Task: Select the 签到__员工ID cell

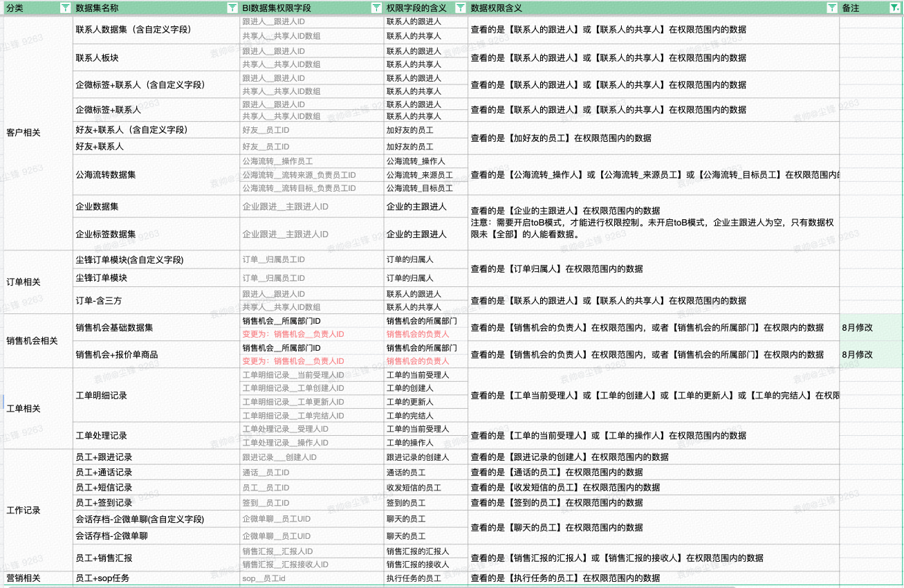Action: [312, 503]
